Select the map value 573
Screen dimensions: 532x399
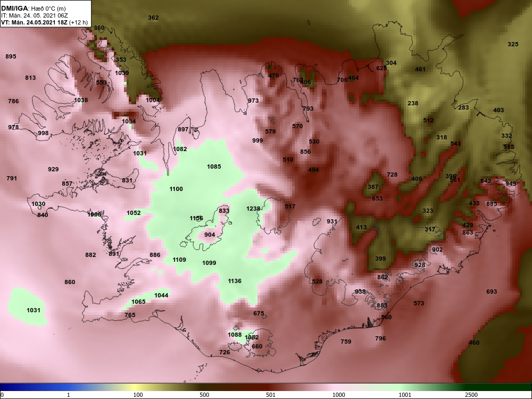(x=419, y=303)
